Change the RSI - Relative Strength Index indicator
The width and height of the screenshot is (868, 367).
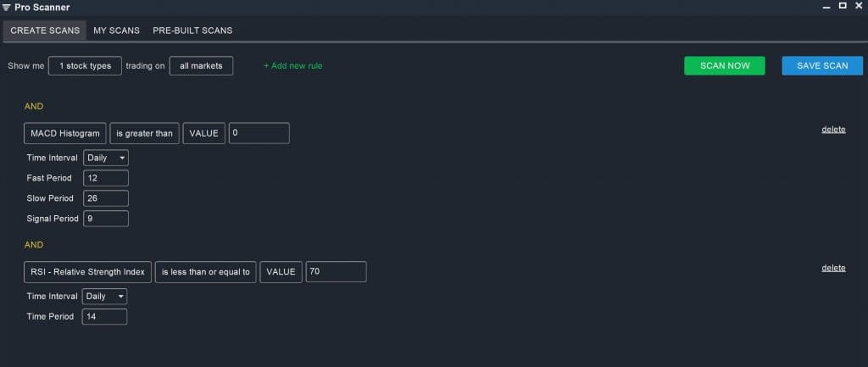pyautogui.click(x=87, y=272)
